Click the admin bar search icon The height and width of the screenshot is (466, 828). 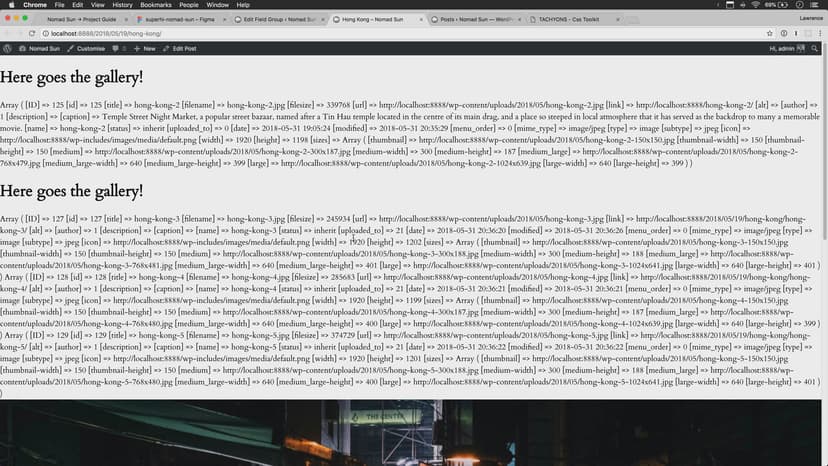tap(815, 48)
